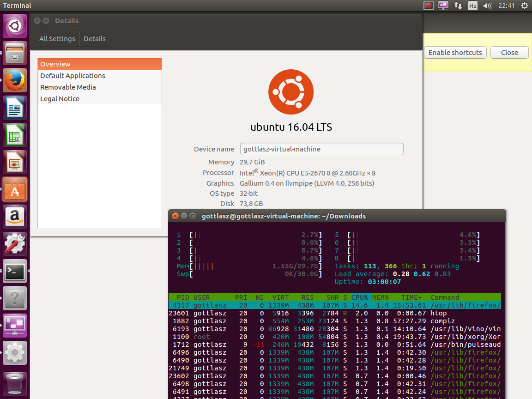Screen dimensions: 532x399
Task: Select Default Applications in sidebar
Action: (99, 76)
